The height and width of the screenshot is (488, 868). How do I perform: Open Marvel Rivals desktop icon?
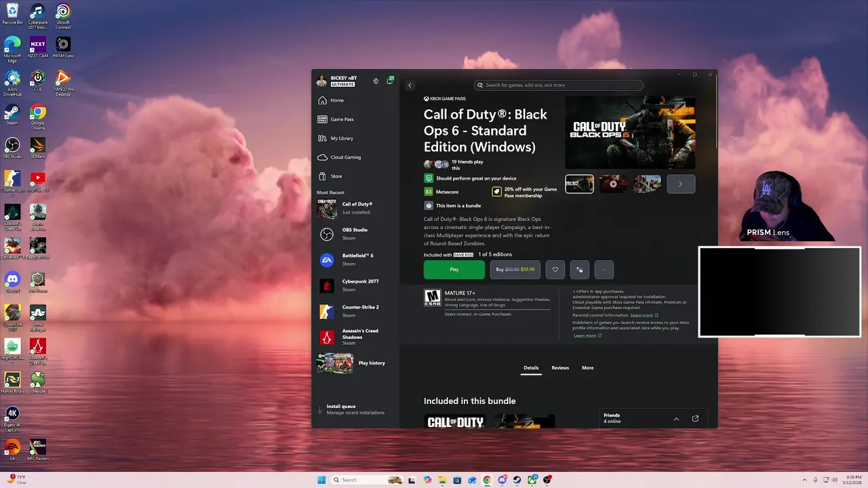[x=12, y=382]
